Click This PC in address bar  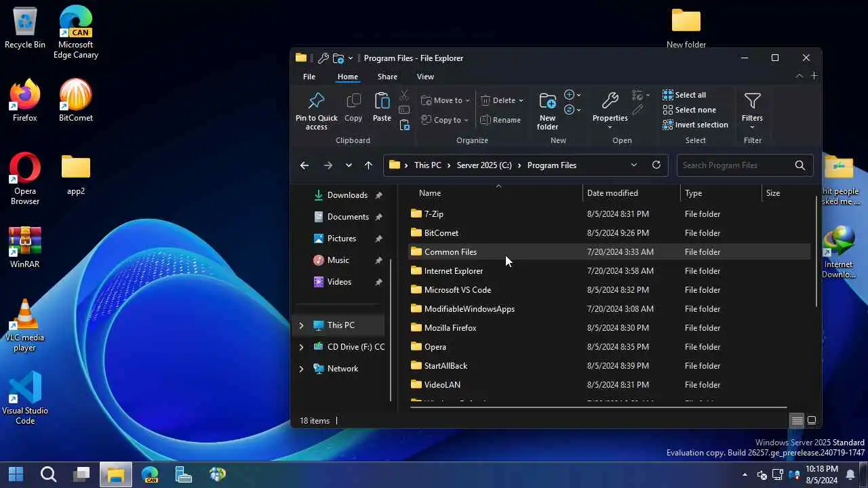(x=428, y=165)
